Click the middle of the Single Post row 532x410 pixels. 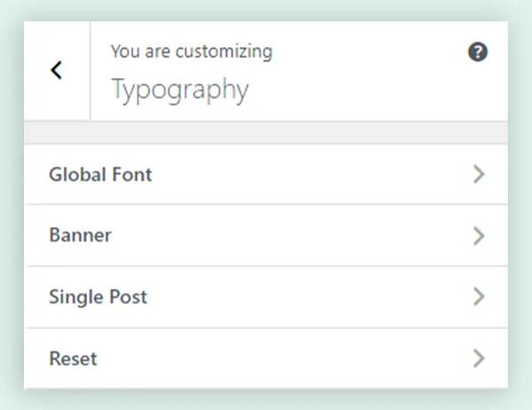266,296
